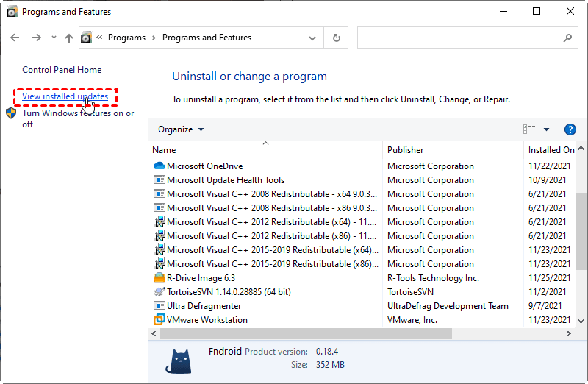588x384 pixels.
Task: Open the Control Panel Home link
Action: pos(62,70)
